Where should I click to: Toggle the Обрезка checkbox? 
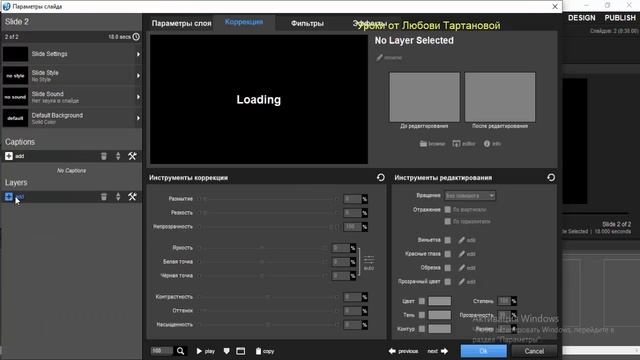(448, 268)
